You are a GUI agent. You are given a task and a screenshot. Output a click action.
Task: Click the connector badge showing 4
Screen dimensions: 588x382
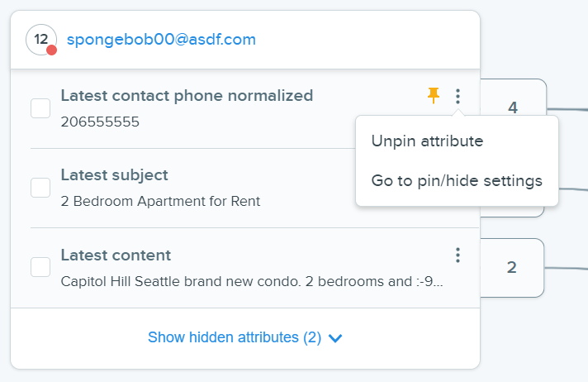coord(513,107)
